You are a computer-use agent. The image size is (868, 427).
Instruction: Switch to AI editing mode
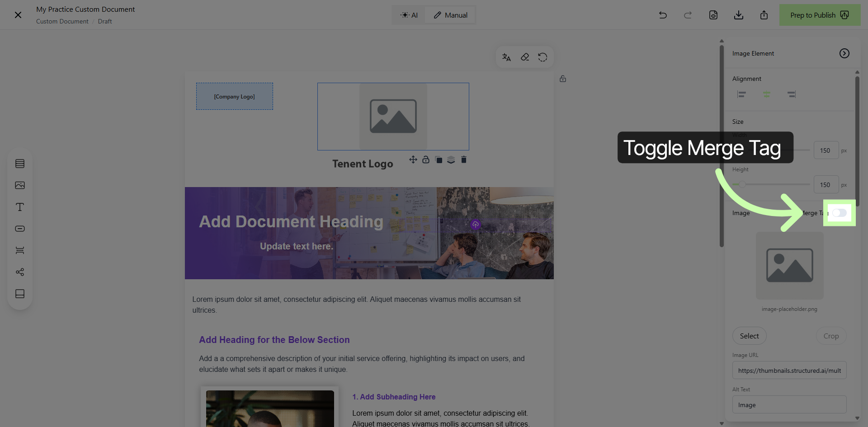(x=409, y=15)
